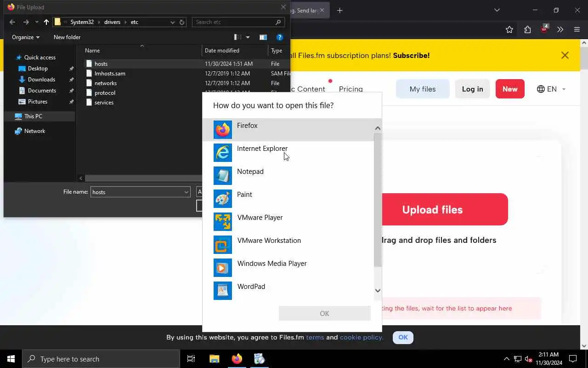This screenshot has height=368, width=588.
Task: Open Quick access in navigation pane
Action: (x=40, y=57)
